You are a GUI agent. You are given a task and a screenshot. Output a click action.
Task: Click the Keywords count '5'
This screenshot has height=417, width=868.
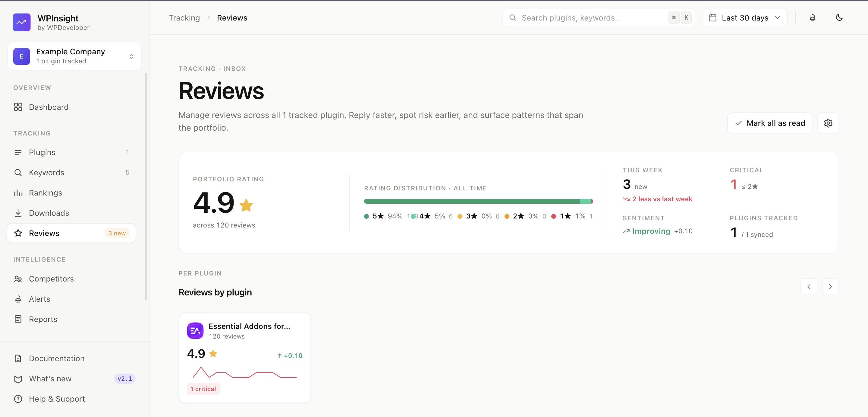pos(127,172)
